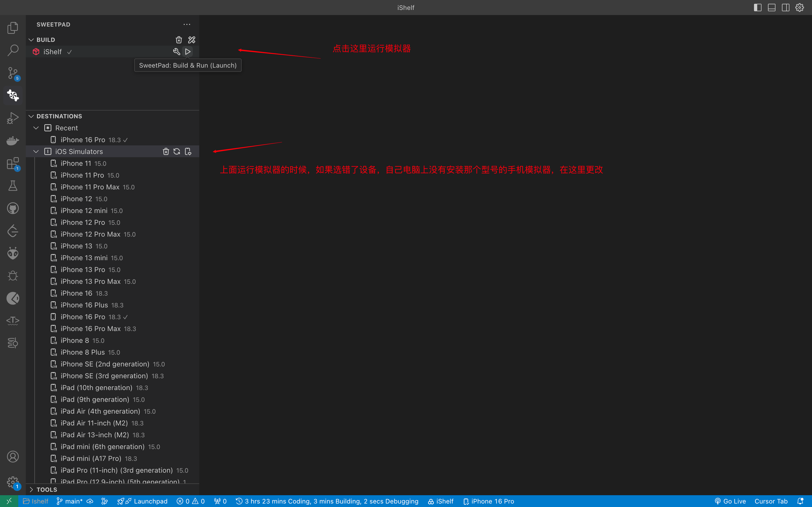
Task: Toggle the secondary side bar layout button
Action: click(785, 8)
